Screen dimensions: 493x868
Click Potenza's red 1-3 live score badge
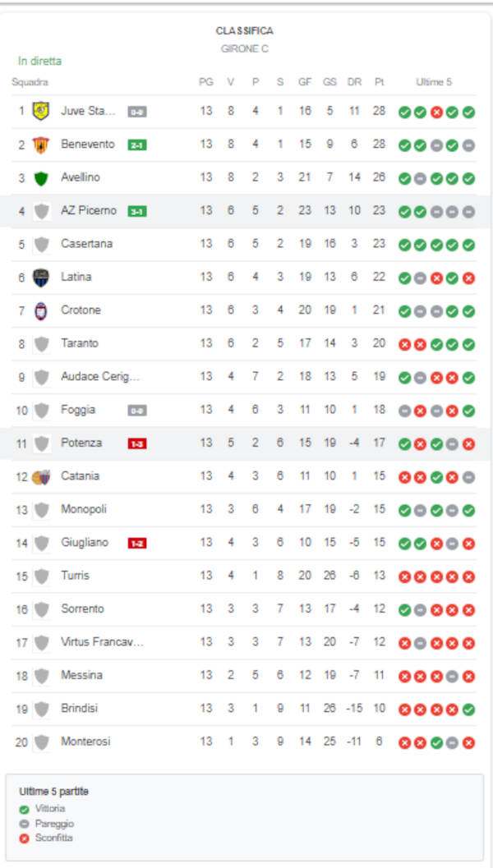pos(136,443)
